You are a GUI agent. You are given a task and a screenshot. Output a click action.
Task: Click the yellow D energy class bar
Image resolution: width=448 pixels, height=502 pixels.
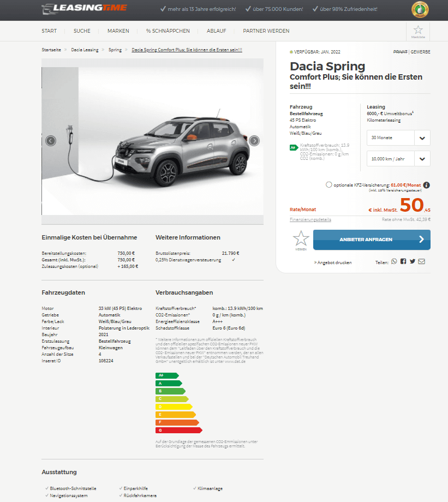coord(174,407)
